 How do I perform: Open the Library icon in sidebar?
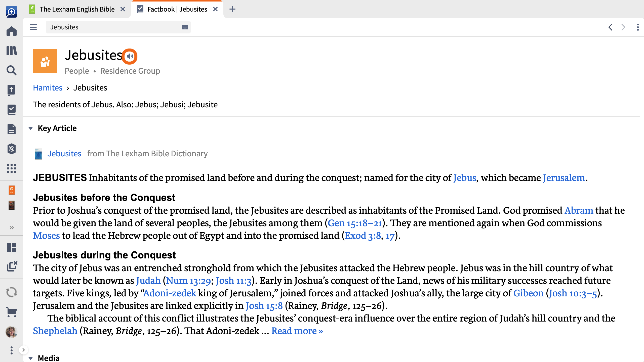[x=12, y=51]
